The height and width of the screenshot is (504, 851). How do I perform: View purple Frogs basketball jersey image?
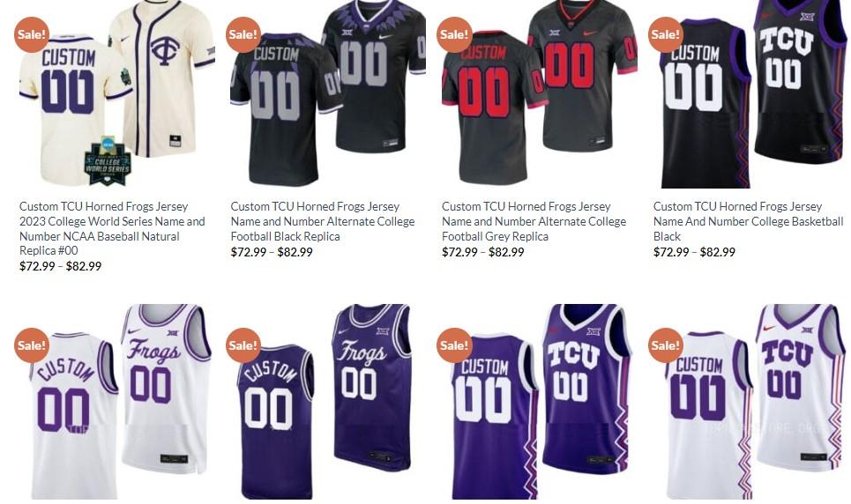[x=328, y=402]
